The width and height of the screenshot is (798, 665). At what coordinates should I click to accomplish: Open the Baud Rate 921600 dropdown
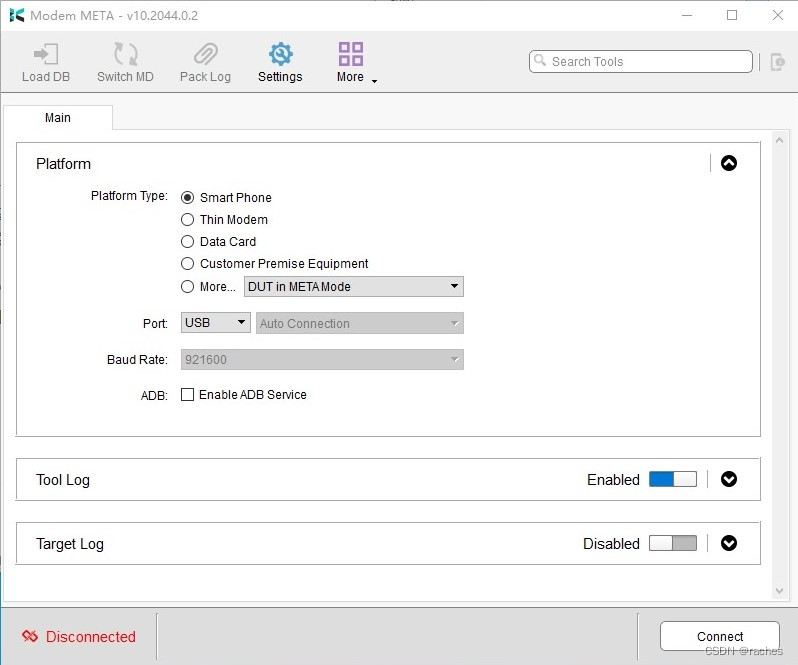(322, 359)
